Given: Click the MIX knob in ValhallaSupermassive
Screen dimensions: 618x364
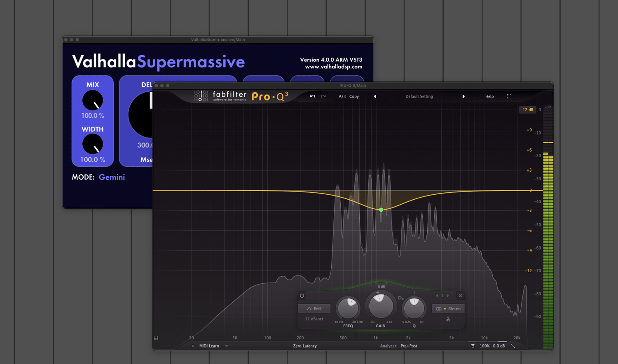Looking at the screenshot, I should point(93,100).
